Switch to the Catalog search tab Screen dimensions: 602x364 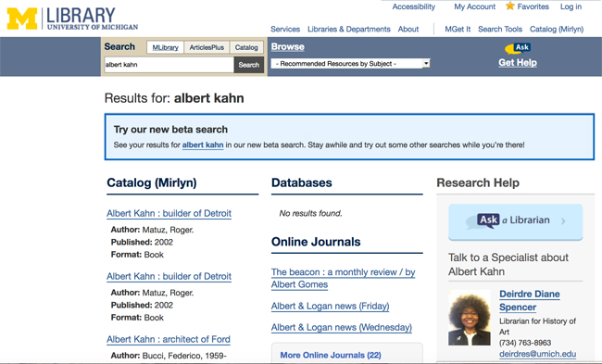(246, 47)
